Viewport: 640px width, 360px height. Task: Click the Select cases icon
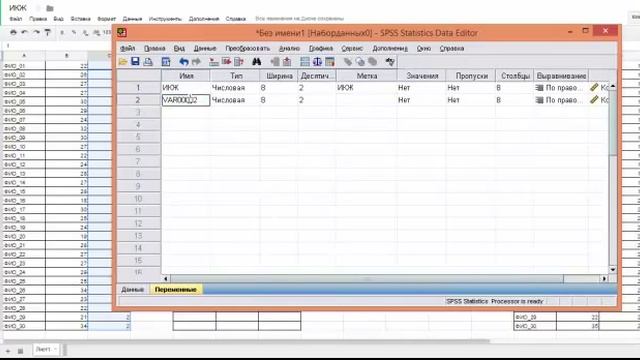tap(330, 62)
